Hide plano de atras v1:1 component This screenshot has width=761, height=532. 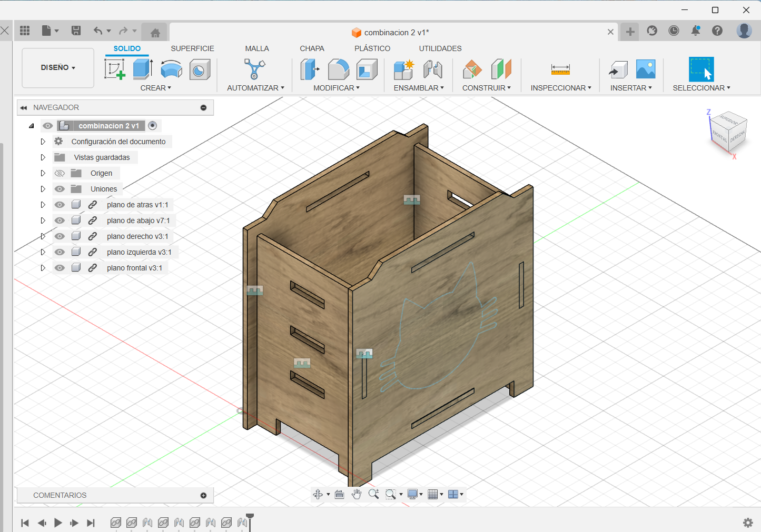click(x=60, y=205)
